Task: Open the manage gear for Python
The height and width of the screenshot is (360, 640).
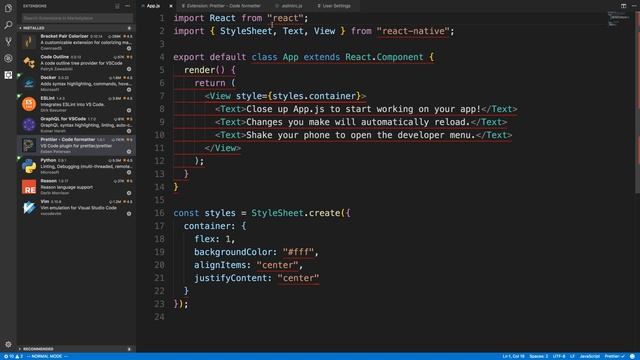Action: point(129,172)
